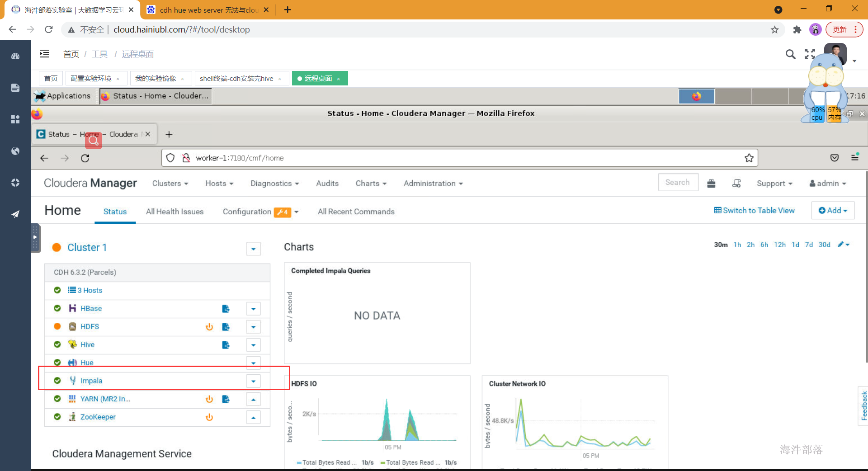Click HDFS restart-needed power icon
Viewport: 868px width, 471px height.
tap(209, 327)
